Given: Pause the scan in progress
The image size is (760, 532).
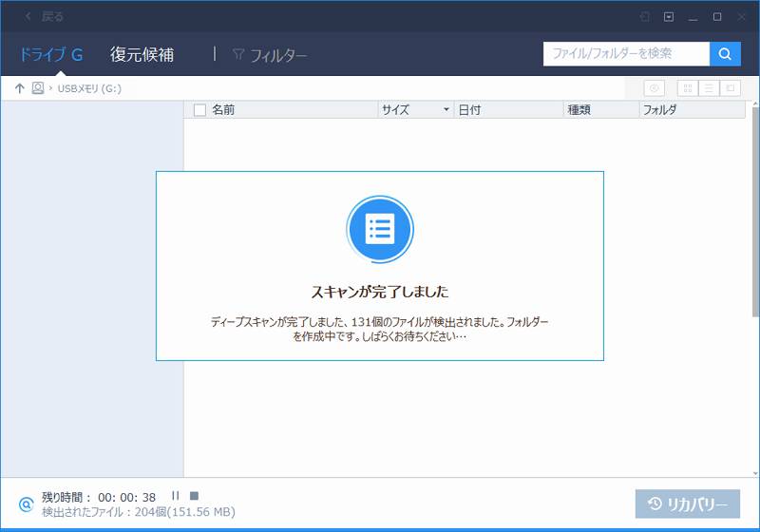Looking at the screenshot, I should click(175, 495).
